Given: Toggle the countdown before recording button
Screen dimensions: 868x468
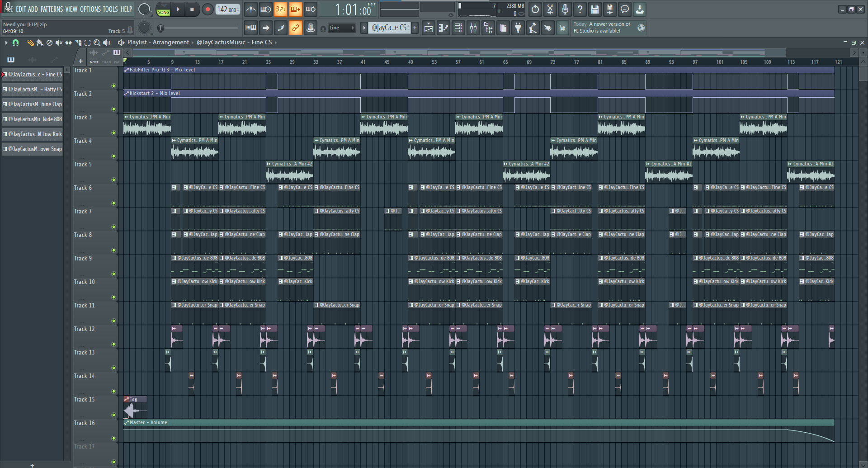Looking at the screenshot, I should 281,9.
